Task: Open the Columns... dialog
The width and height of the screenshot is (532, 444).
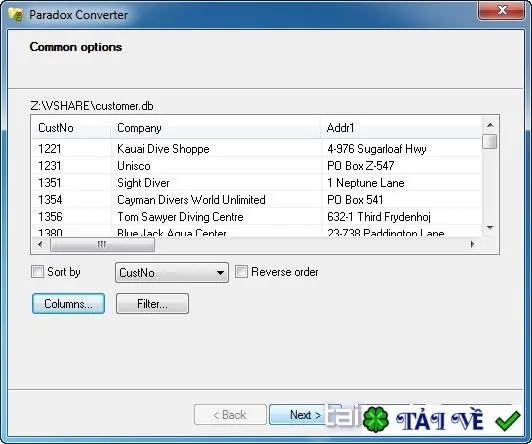Action: point(68,304)
